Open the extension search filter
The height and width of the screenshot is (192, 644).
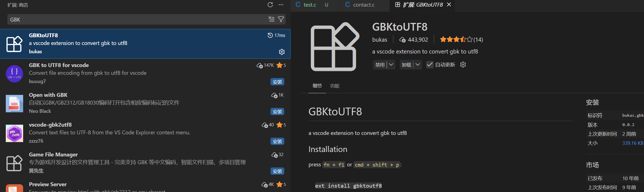[281, 19]
